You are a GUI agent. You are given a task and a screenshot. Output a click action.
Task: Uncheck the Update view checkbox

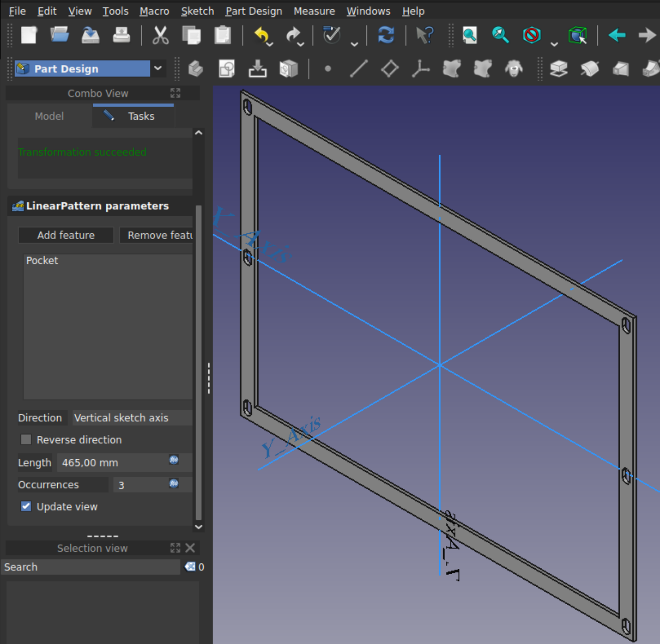click(26, 507)
